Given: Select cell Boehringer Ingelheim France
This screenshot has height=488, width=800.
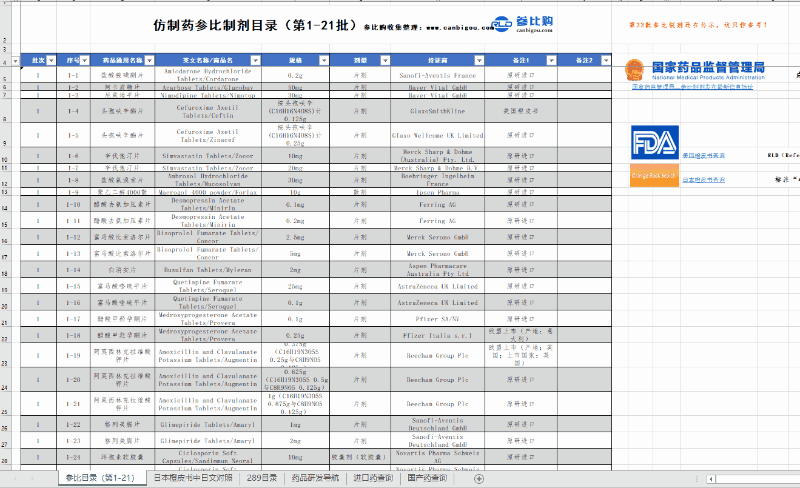Looking at the screenshot, I should click(437, 180).
